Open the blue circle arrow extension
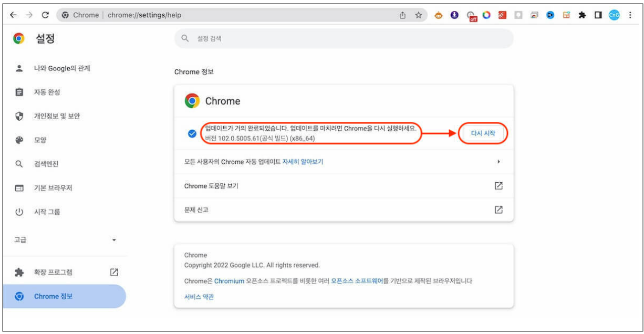644x334 pixels. tap(550, 15)
